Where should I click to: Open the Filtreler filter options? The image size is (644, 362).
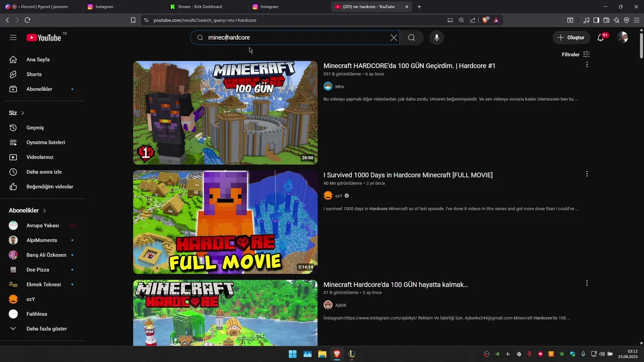(x=576, y=54)
